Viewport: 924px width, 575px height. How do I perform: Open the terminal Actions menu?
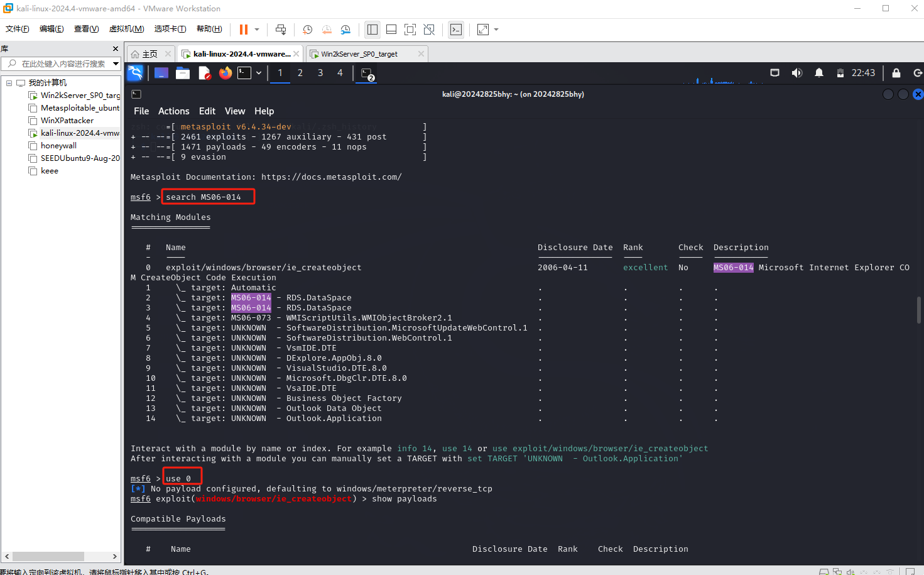[x=173, y=111]
